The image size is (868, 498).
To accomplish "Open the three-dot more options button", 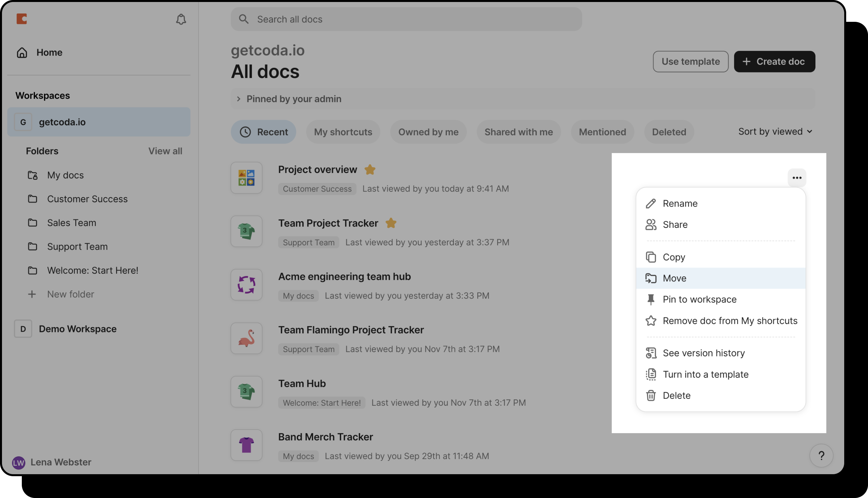I will click(797, 178).
